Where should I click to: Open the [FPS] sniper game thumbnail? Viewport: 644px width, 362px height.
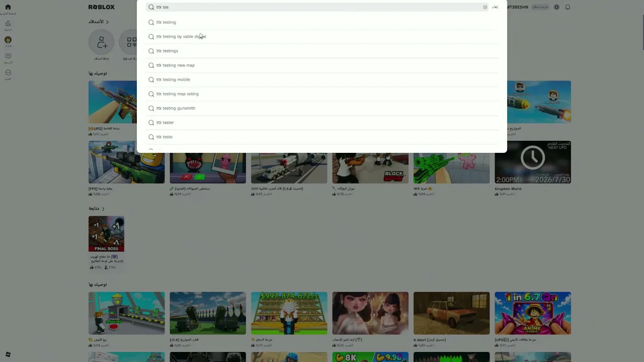point(126,162)
